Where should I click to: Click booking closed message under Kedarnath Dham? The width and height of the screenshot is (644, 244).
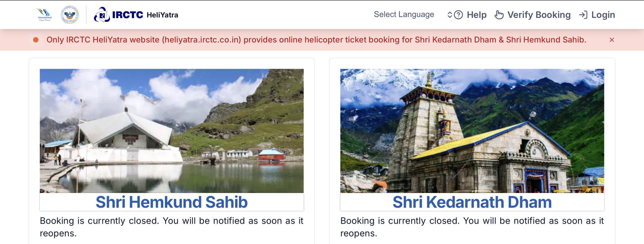click(x=472, y=227)
